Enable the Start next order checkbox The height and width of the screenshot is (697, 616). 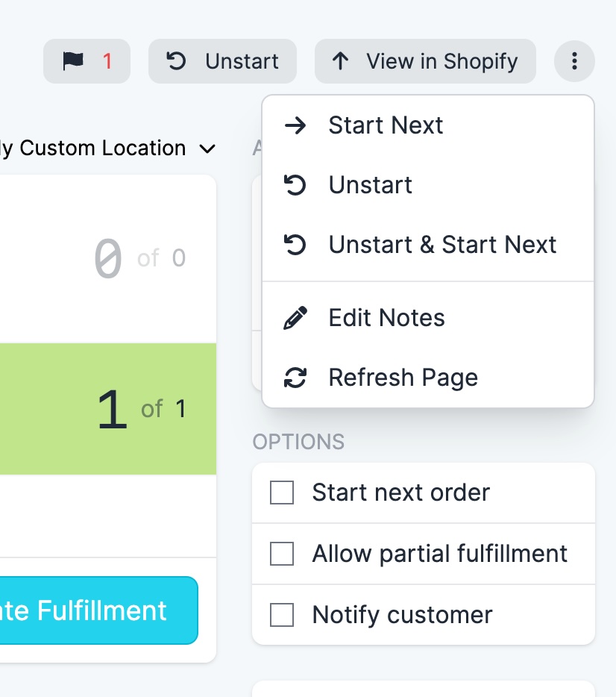click(x=282, y=493)
